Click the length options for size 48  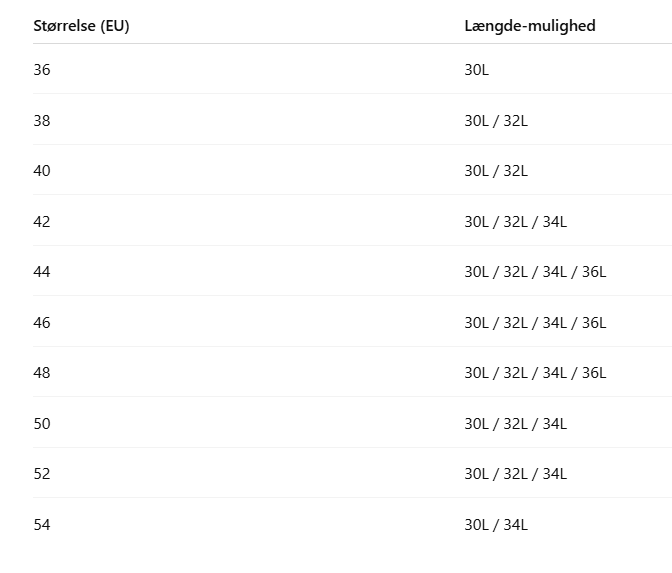tap(535, 373)
